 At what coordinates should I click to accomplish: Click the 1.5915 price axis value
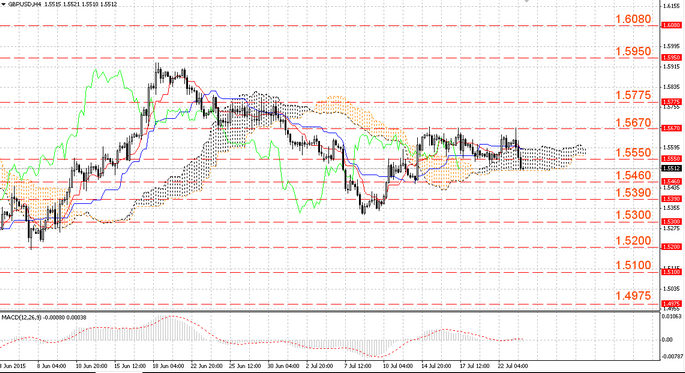click(x=671, y=66)
